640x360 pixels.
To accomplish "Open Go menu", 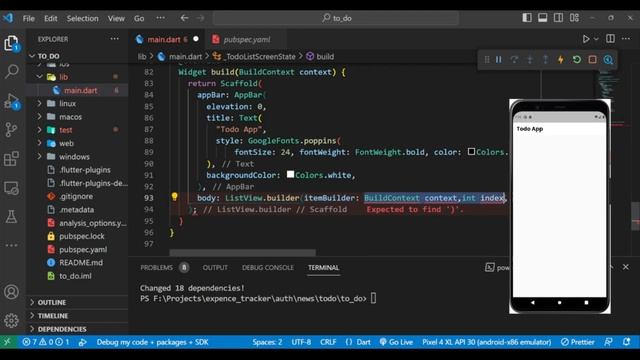I will (139, 18).
